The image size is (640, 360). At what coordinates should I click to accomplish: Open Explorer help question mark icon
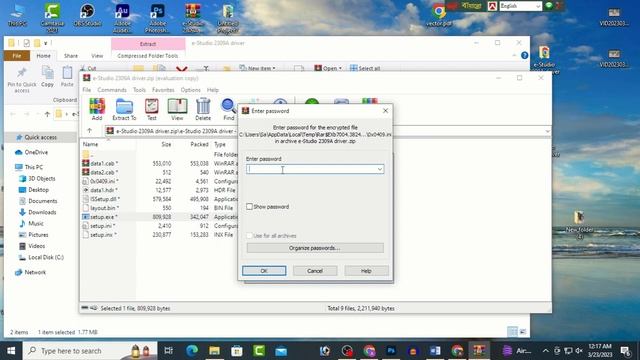(524, 56)
